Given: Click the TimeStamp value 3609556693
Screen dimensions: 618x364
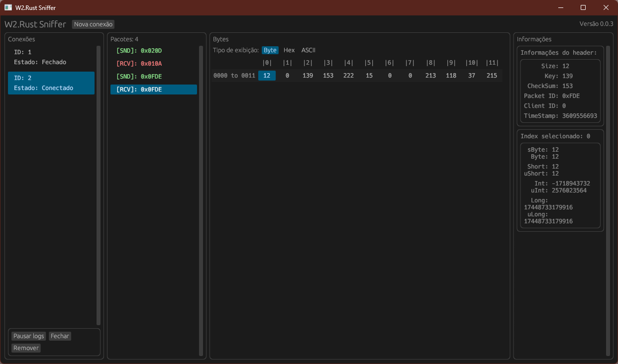Looking at the screenshot, I should [x=580, y=116].
